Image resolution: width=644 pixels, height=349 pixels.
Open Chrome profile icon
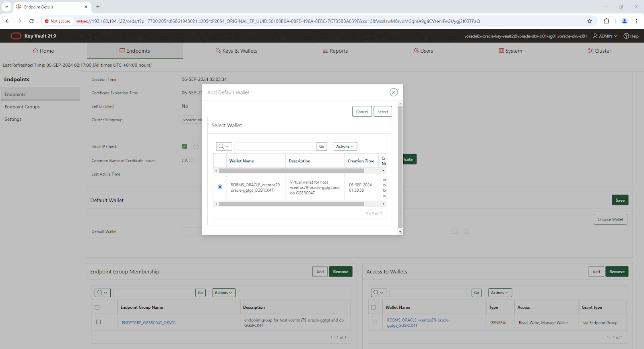point(625,21)
